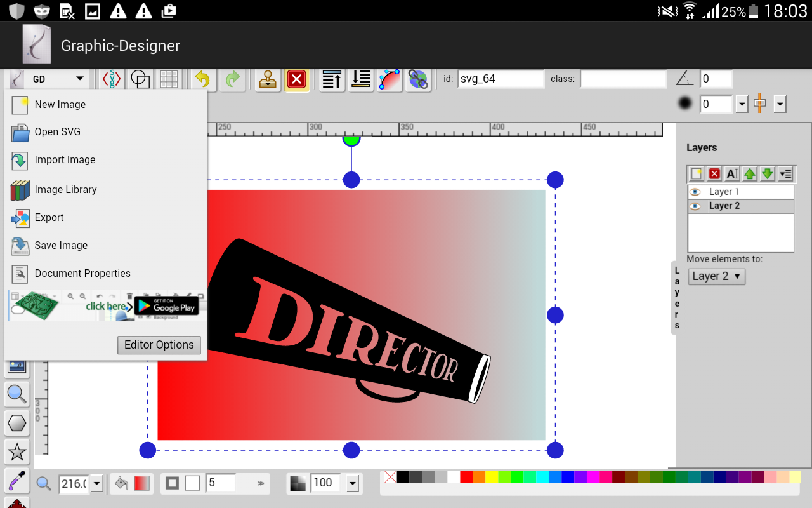Move the layer up

pos(750,174)
